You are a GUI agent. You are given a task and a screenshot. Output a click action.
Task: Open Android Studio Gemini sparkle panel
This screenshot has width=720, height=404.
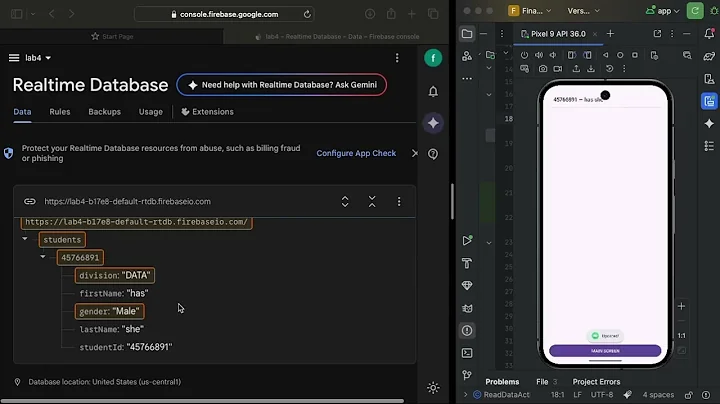tap(709, 123)
